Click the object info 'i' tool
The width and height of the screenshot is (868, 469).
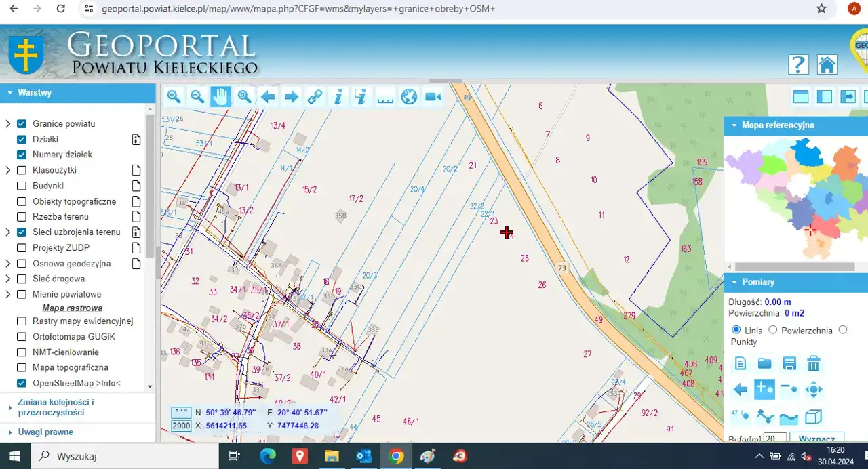(x=338, y=97)
